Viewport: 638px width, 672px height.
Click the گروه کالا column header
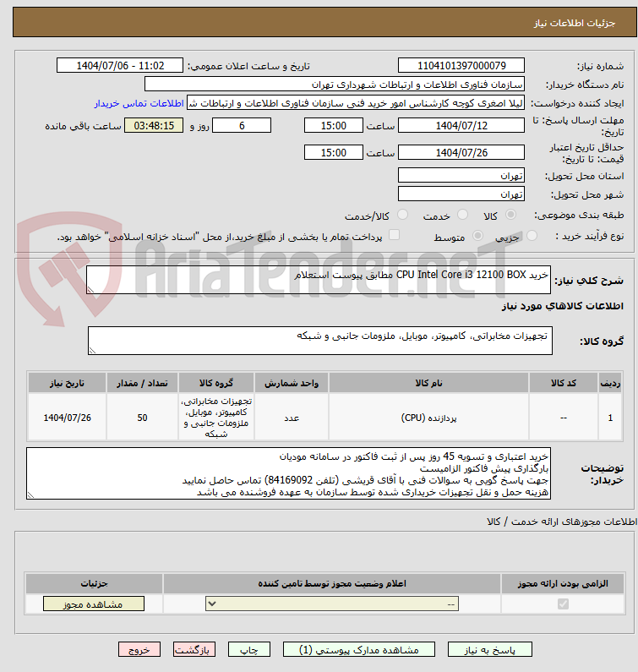216,383
